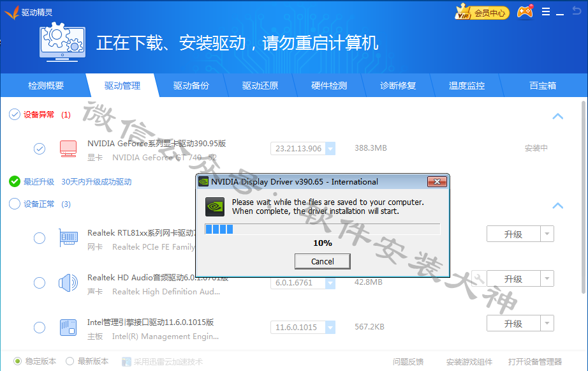The height and width of the screenshot is (371, 588).
Task: Uncheck the NVIDIA GeForce driver checkbox
Action: [40, 149]
